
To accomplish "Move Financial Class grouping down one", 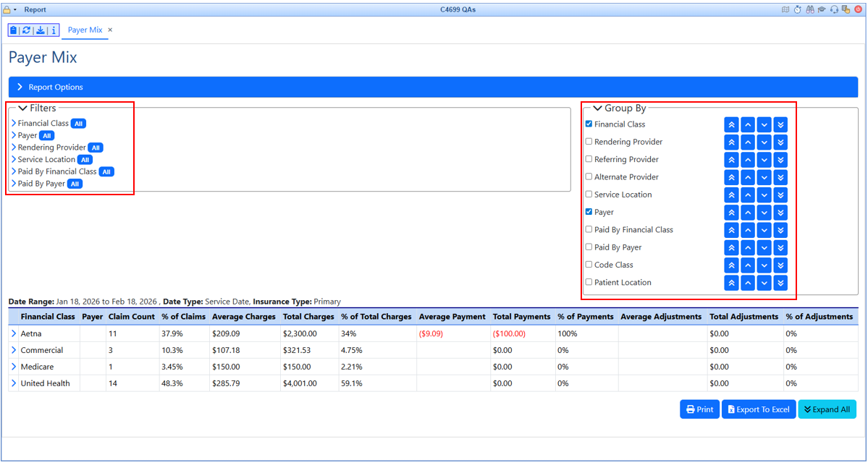I will [764, 125].
